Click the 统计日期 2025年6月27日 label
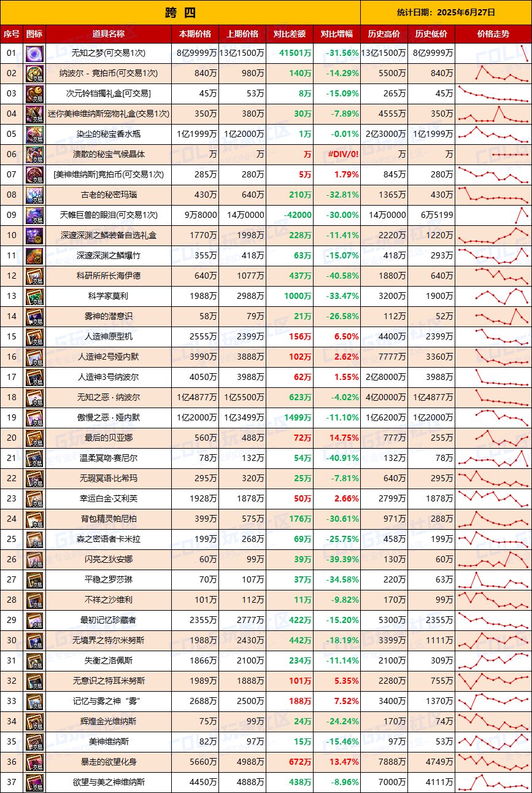Image resolution: width=532 pixels, height=793 pixels. pyautogui.click(x=446, y=12)
